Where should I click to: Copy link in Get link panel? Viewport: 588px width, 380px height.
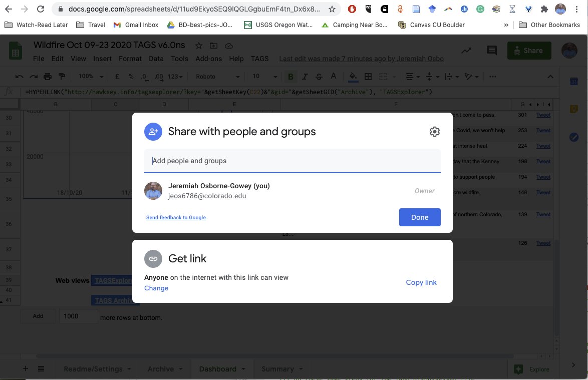421,282
